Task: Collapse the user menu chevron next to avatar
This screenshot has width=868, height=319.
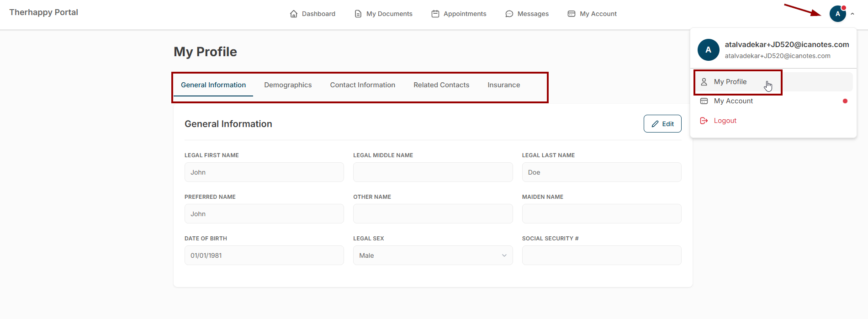Action: [852, 14]
